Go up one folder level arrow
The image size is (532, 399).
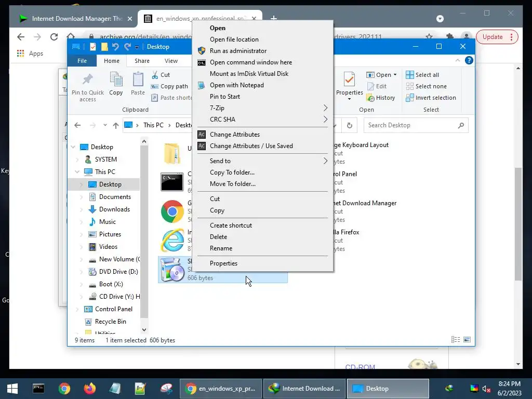pyautogui.click(x=116, y=125)
